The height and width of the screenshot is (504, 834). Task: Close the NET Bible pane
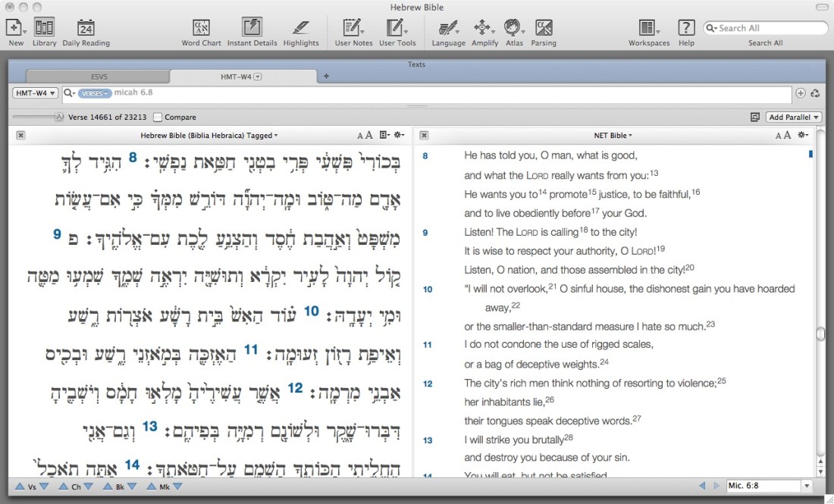[x=425, y=136]
